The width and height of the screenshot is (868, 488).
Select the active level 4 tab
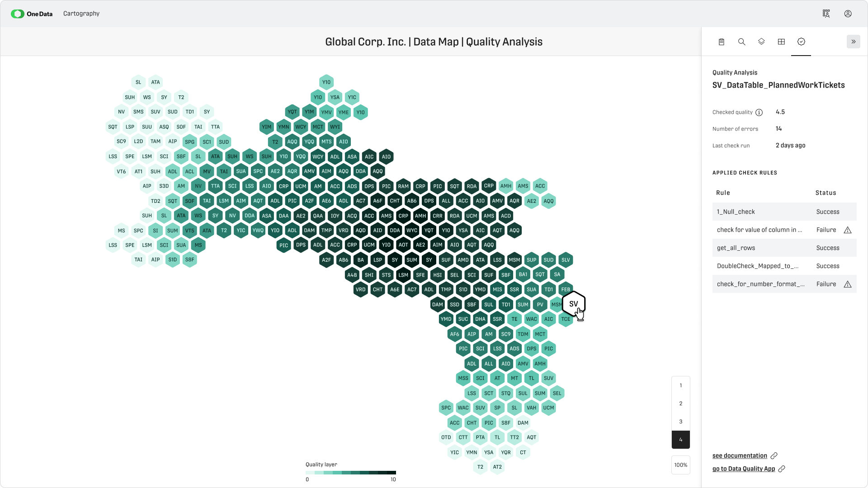[x=680, y=439]
